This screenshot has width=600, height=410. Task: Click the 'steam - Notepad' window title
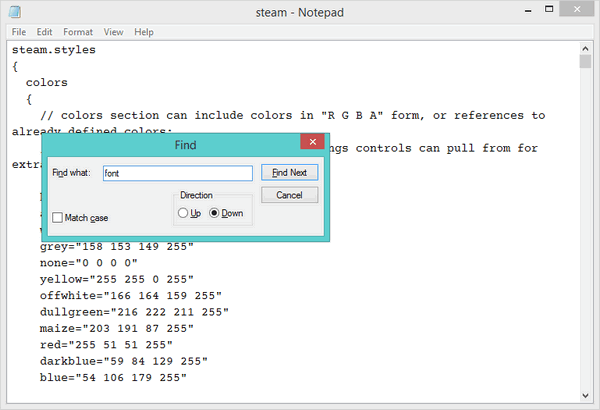tap(300, 13)
